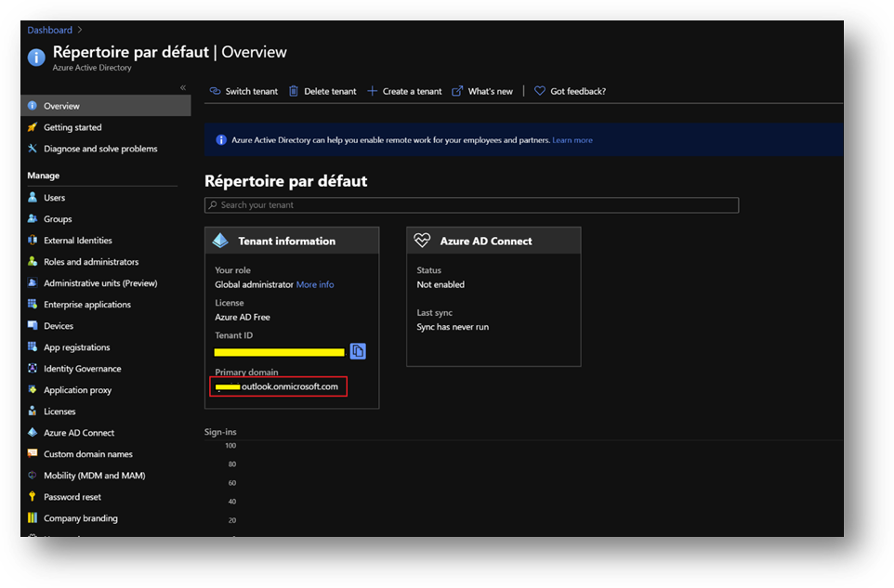Click the More info link
This screenshot has width=894, height=588.
315,284
